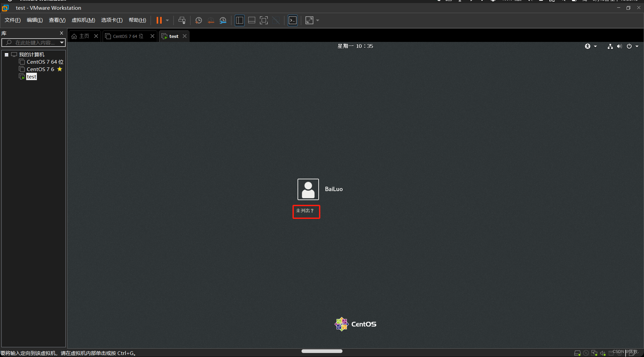
Task: Open the accessibility menu icon
Action: [x=588, y=46]
